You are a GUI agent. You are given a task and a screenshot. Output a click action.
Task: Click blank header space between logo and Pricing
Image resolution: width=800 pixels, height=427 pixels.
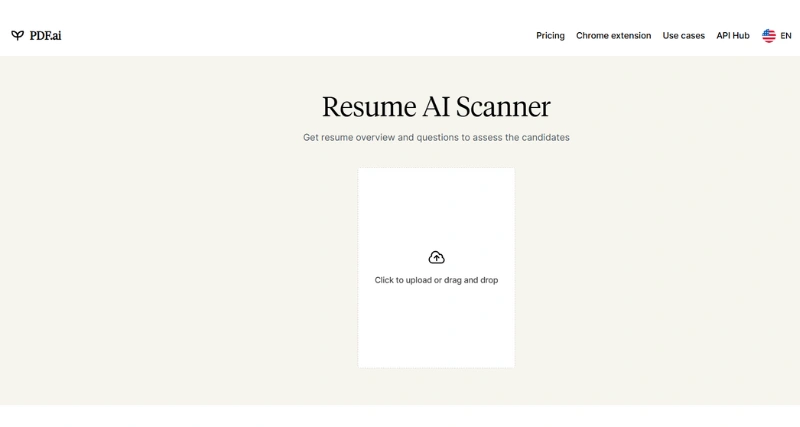[x=300, y=35]
